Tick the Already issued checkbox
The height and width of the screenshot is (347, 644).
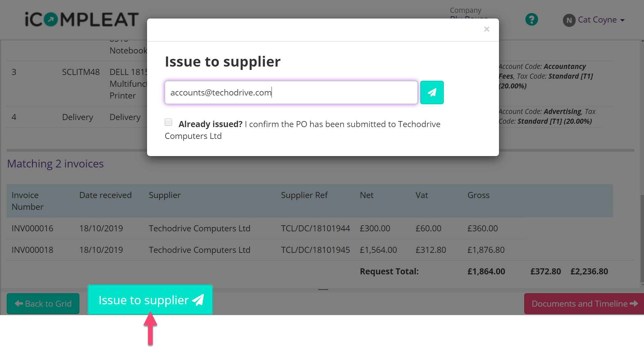click(x=169, y=122)
